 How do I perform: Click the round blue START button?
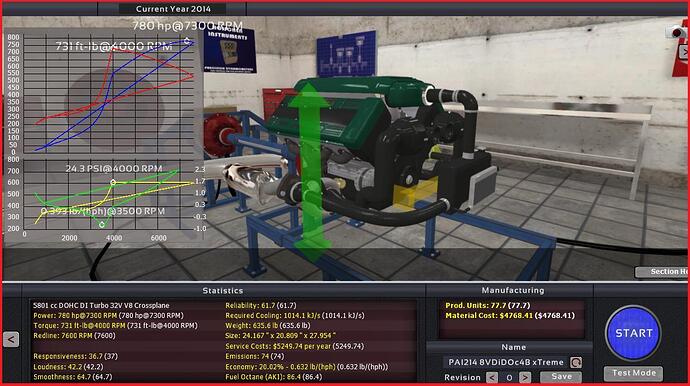coord(633,333)
